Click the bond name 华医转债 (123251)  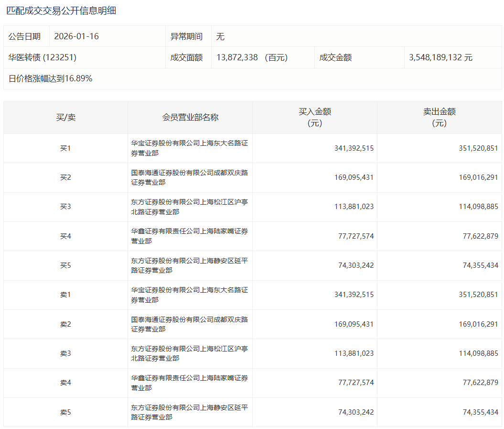coord(43,57)
